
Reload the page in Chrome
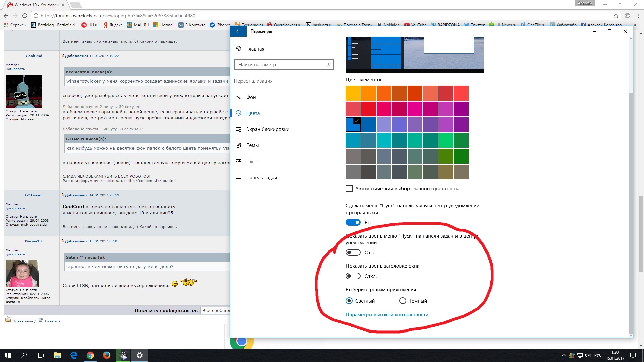click(25, 16)
